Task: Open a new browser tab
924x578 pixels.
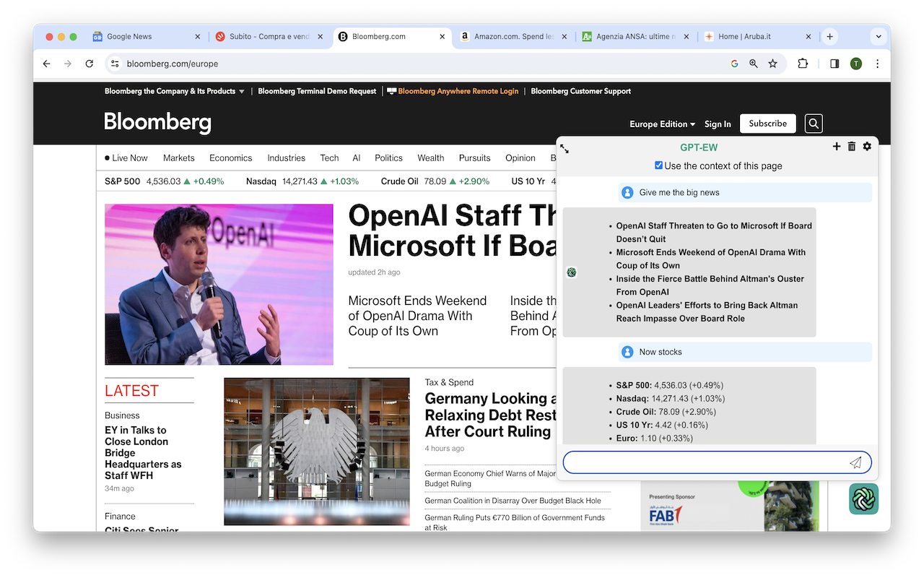Action: click(x=830, y=36)
